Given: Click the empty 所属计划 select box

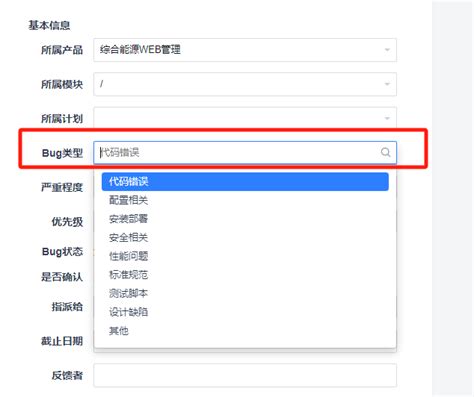Looking at the screenshot, I should click(245, 118).
